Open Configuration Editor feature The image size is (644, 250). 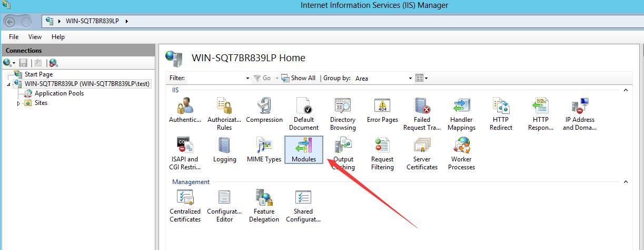point(224,206)
